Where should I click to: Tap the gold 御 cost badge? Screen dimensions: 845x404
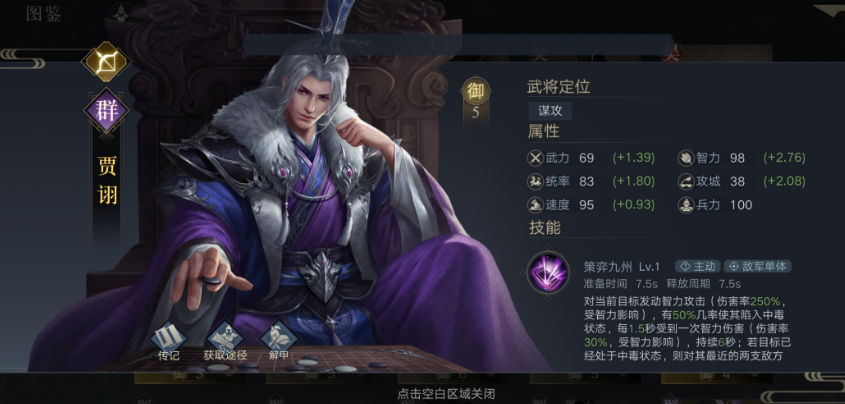[x=475, y=92]
